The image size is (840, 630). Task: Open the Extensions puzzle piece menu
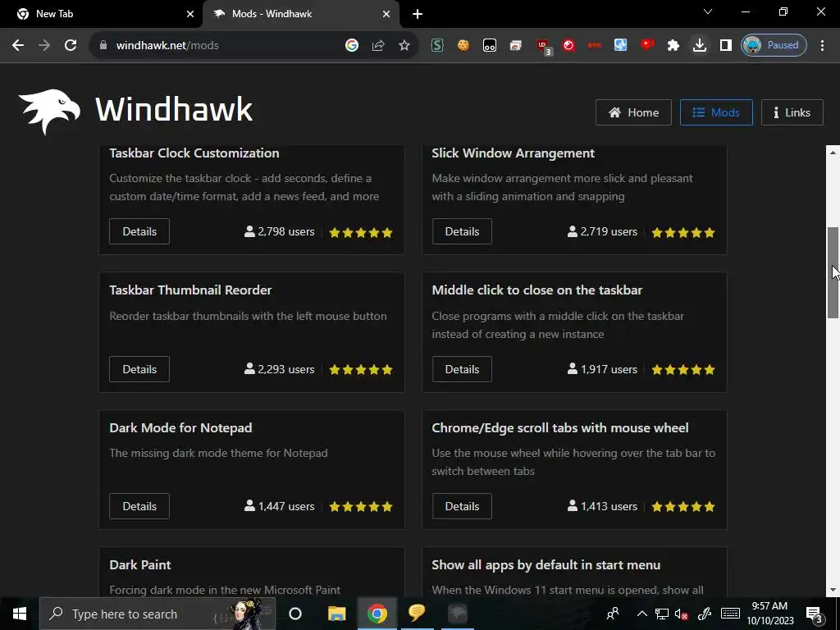pyautogui.click(x=673, y=46)
